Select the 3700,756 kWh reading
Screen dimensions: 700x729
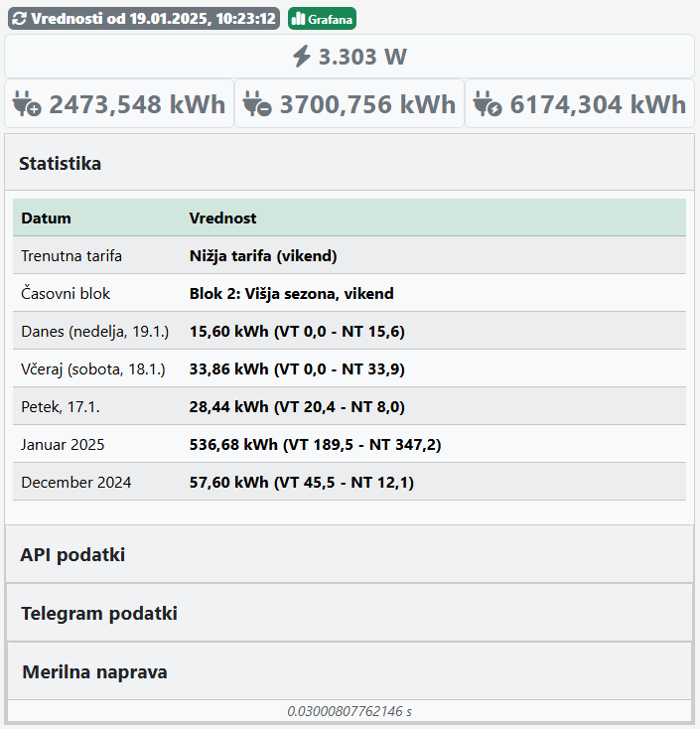tap(367, 103)
